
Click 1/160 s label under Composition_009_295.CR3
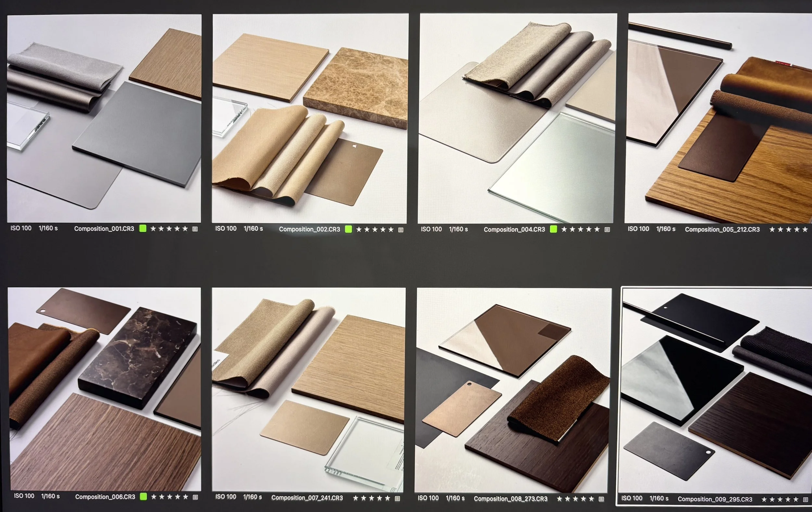click(659, 498)
